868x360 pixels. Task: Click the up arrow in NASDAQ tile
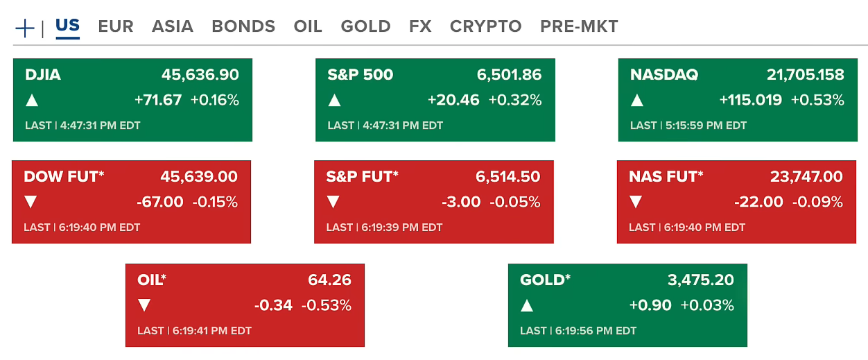(x=637, y=101)
